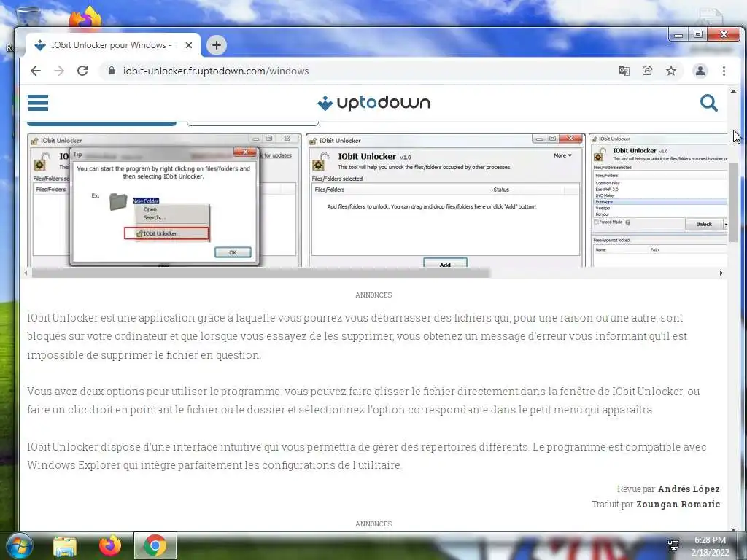Open the Tip dialog screenshot thumbnail

pyautogui.click(x=164, y=201)
